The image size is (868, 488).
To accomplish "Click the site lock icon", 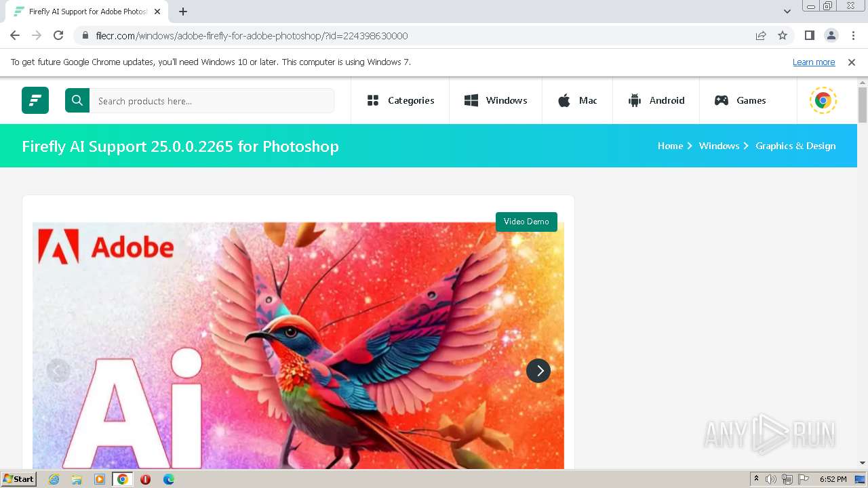I will pyautogui.click(x=85, y=35).
